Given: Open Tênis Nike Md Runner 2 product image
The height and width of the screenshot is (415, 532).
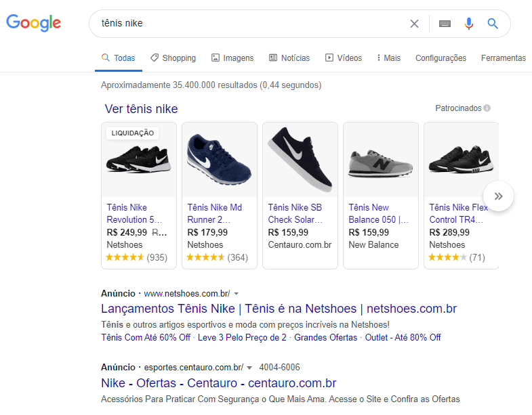Looking at the screenshot, I should point(220,160).
